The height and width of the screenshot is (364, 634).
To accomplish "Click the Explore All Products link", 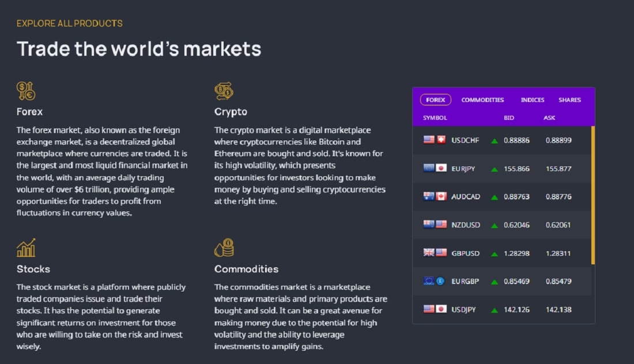I will tap(70, 24).
